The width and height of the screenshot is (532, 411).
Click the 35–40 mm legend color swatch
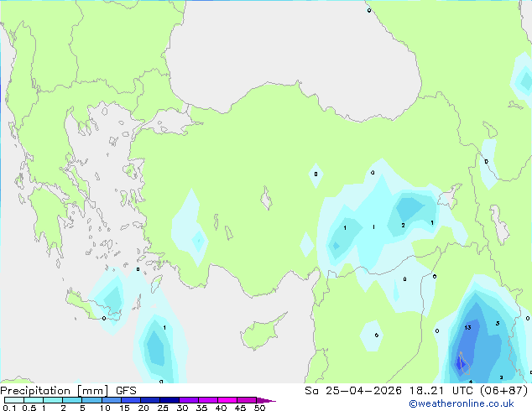207,400
